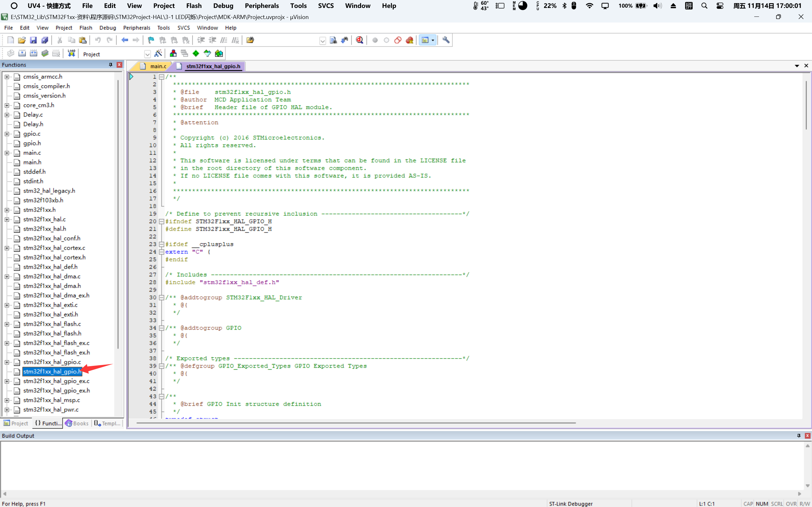Open the Manage Project Items icon
Screen dimensions: 812x507
point(173,54)
